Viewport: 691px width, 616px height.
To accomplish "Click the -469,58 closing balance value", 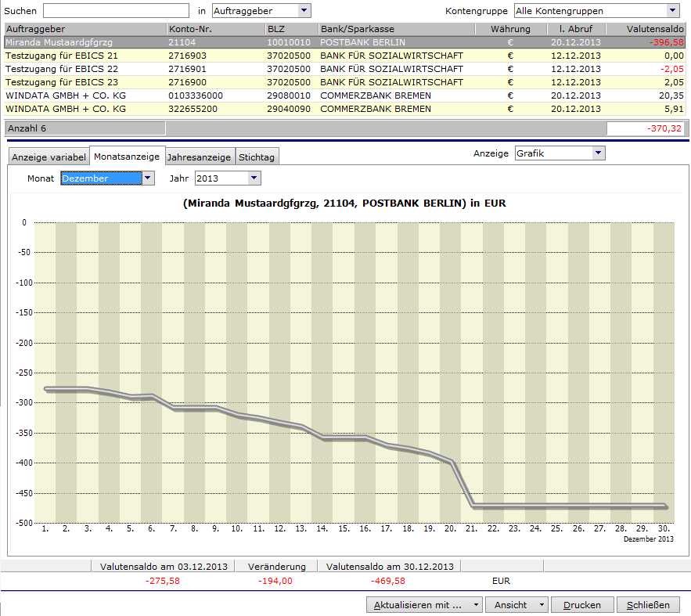I will 388,581.
